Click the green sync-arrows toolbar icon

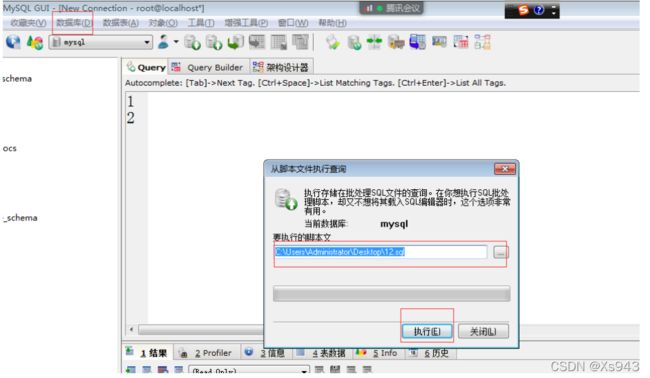pos(374,42)
